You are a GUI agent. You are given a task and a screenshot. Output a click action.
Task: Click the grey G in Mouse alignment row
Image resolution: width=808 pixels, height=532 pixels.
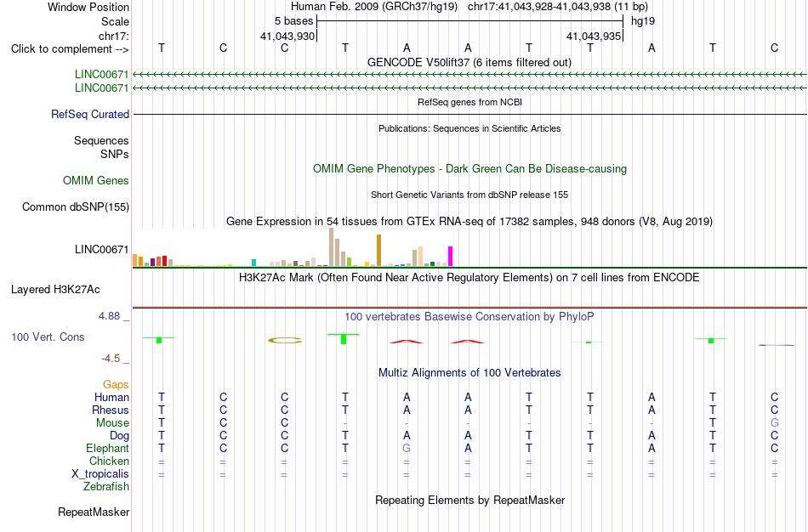click(774, 423)
